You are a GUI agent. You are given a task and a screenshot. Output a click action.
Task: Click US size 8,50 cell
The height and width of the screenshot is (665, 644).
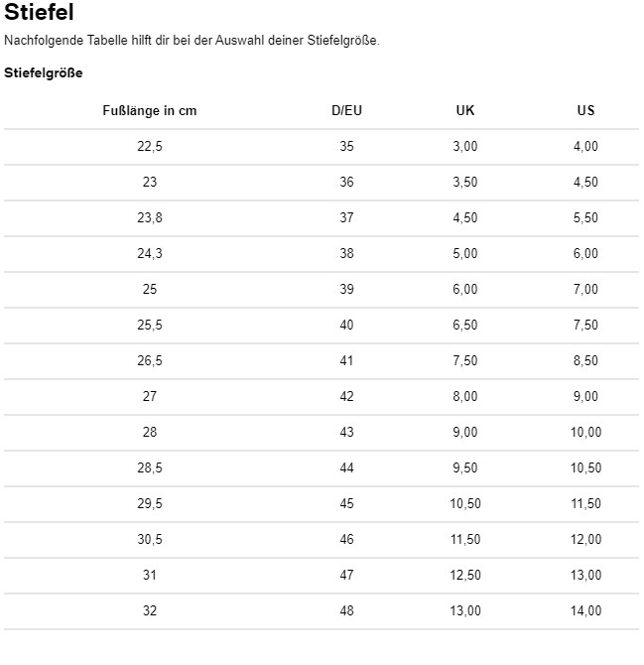(585, 360)
